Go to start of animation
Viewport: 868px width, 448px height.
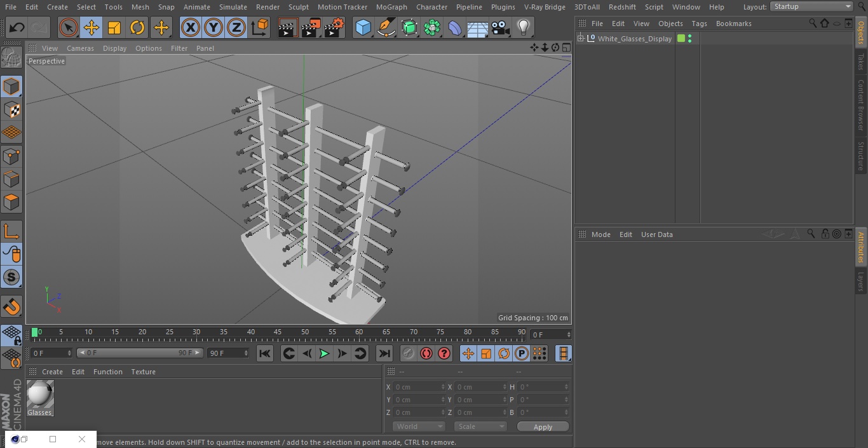click(265, 353)
